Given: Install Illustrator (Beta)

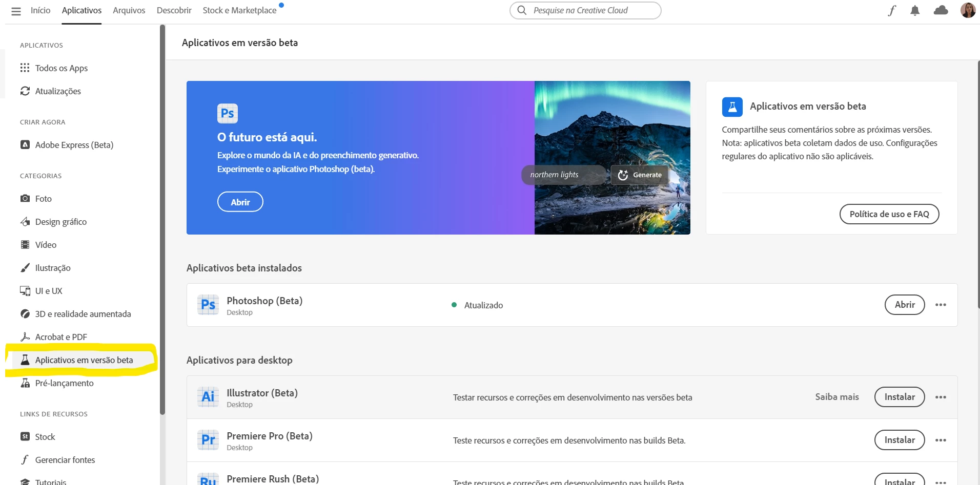Looking at the screenshot, I should [900, 397].
